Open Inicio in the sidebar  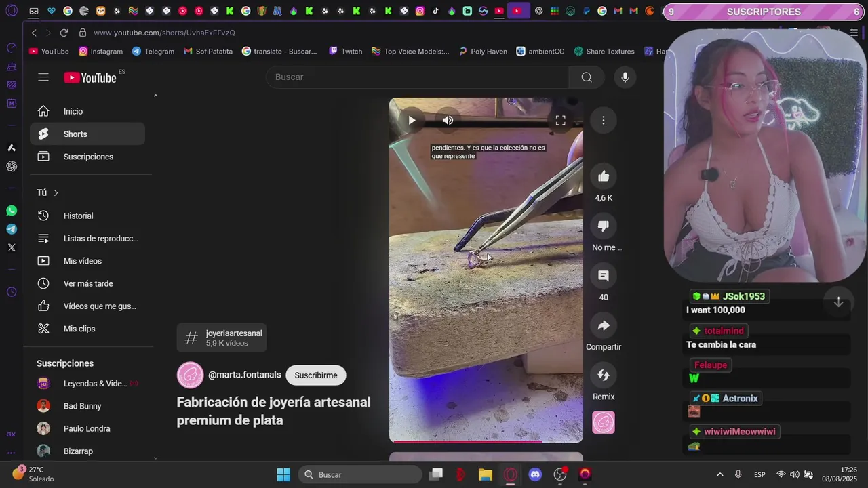tap(87, 111)
